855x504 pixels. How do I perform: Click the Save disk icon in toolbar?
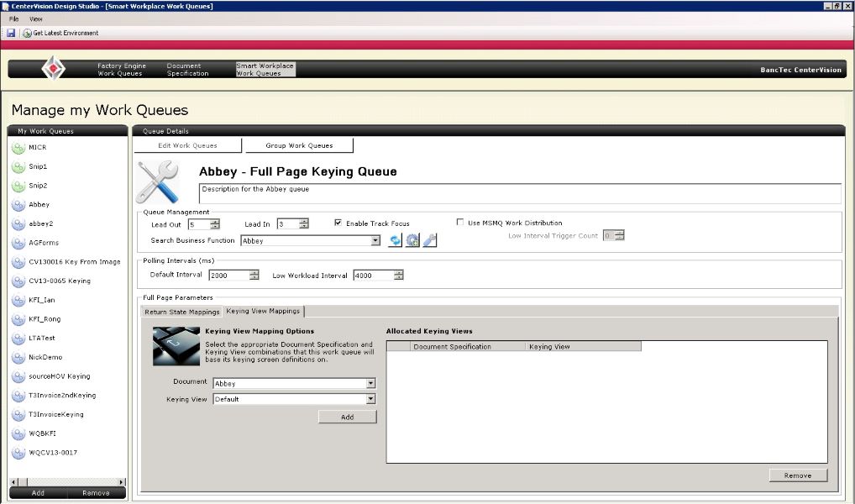click(x=11, y=34)
